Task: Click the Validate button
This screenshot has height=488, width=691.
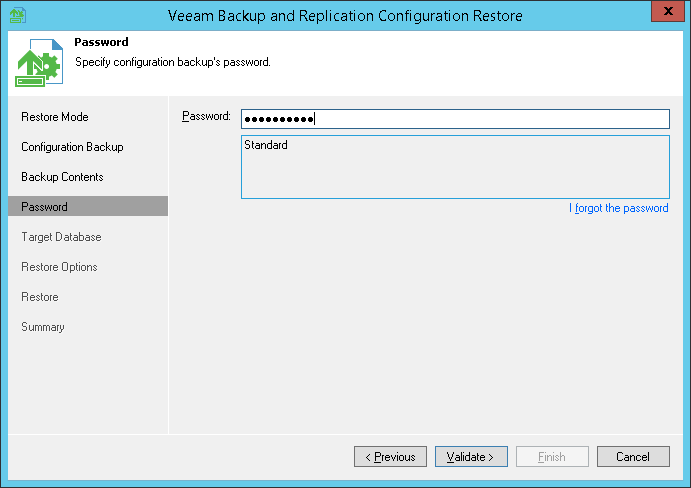Action: click(471, 457)
